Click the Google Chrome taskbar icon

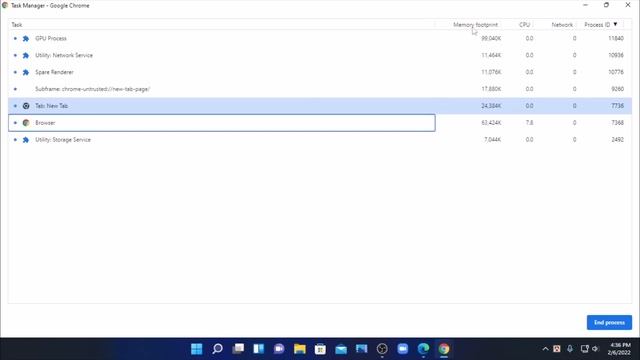tap(444, 349)
